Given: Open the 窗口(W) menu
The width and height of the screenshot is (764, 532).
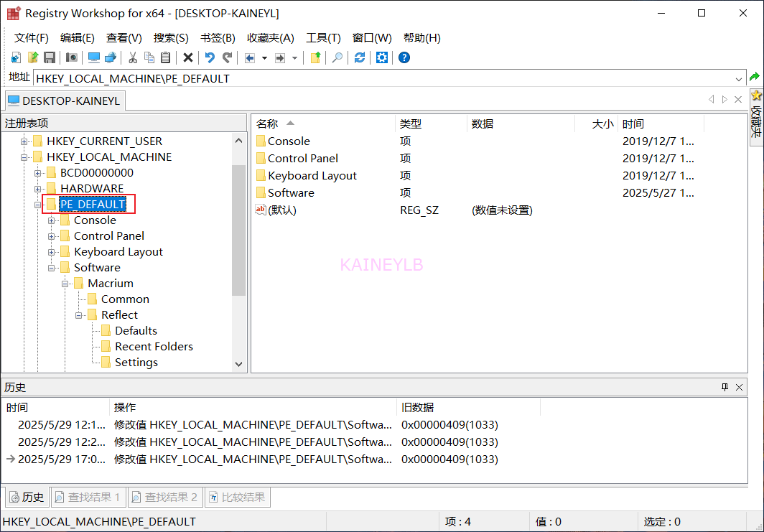Looking at the screenshot, I should point(372,38).
